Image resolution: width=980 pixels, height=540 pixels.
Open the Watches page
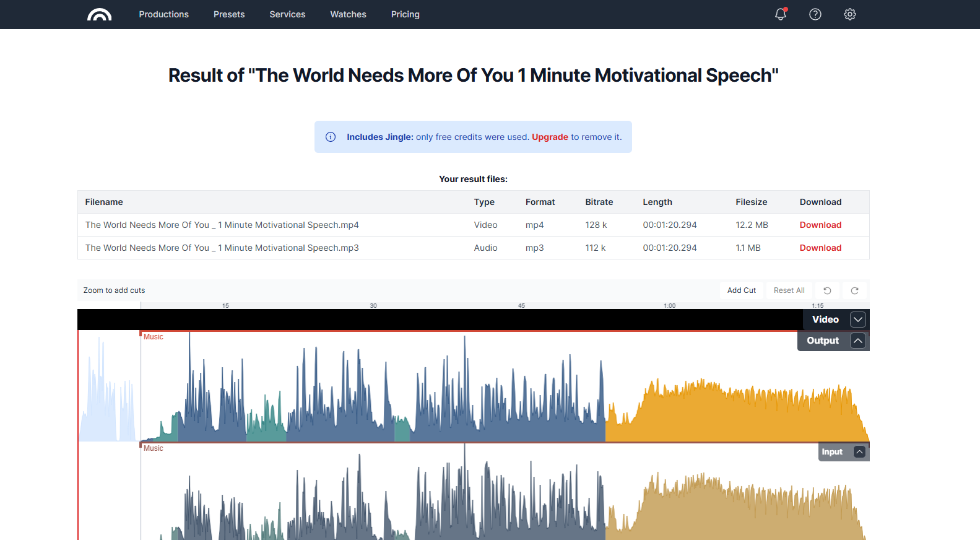[x=348, y=14]
